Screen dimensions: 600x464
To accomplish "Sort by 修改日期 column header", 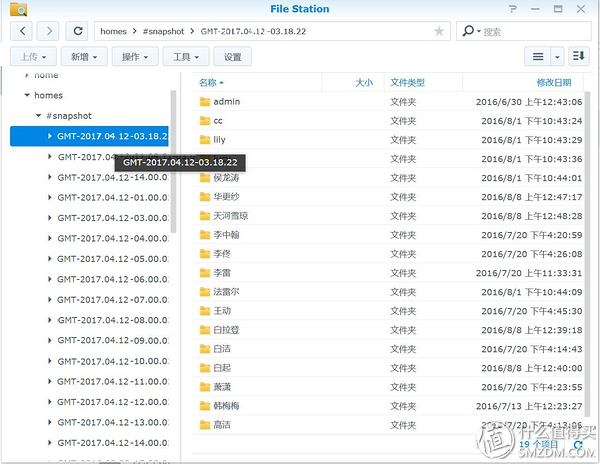I will (x=523, y=82).
